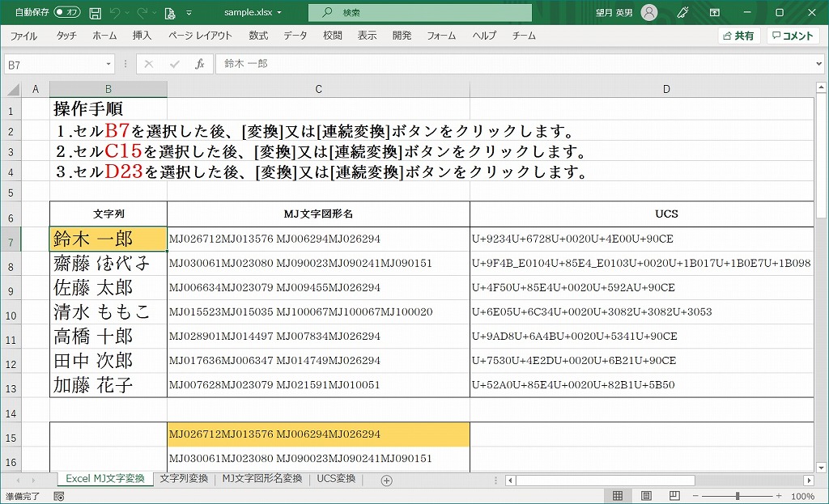Click the user account avatar icon
829x504 pixels.
649,12
